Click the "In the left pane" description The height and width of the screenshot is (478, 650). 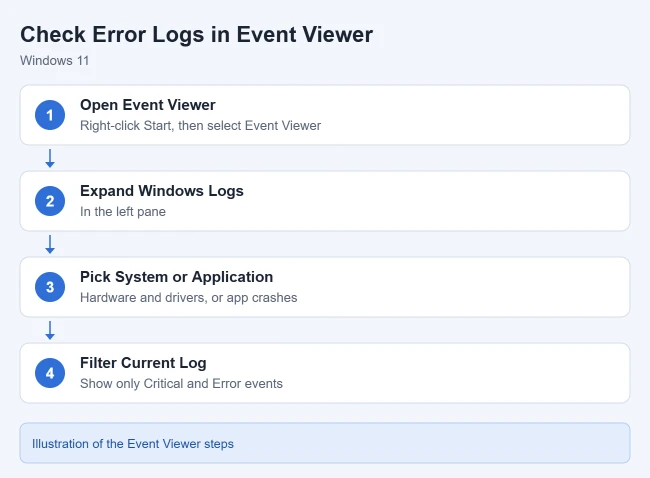tap(123, 212)
